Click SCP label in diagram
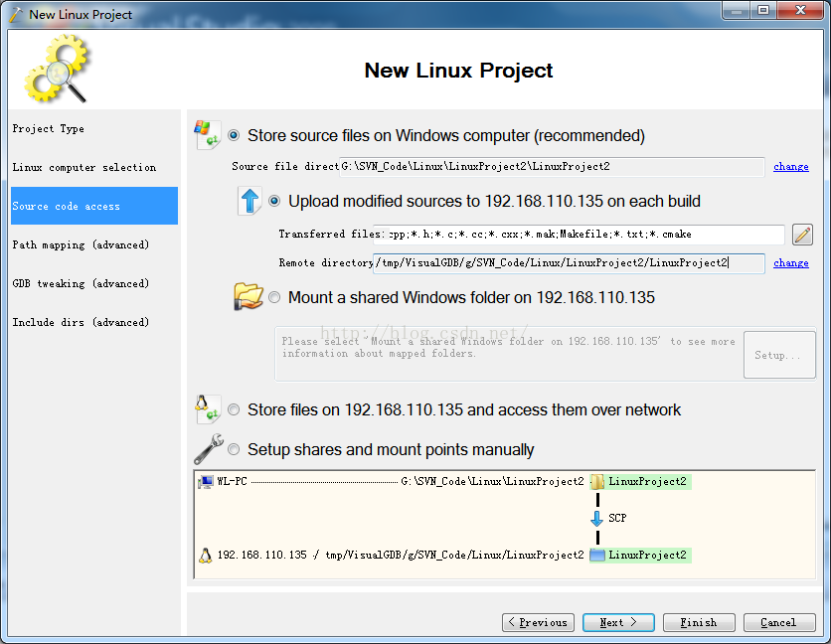Viewport: 831px width, 644px height. pyautogui.click(x=617, y=518)
